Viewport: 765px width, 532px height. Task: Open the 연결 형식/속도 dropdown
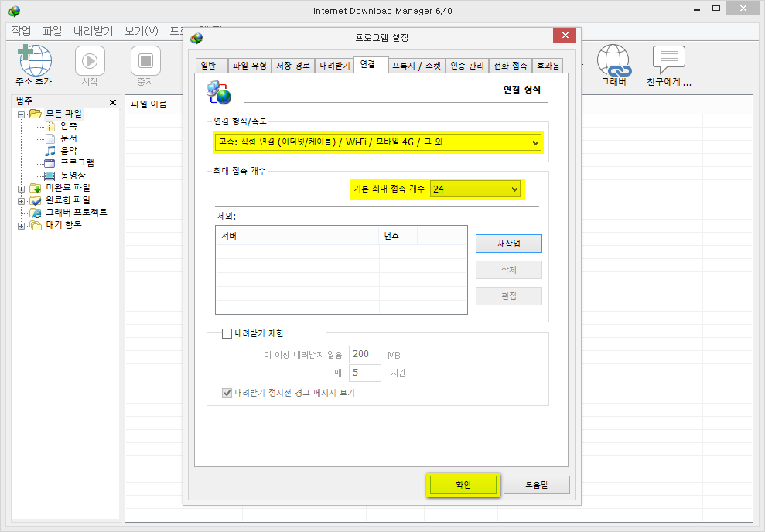[378, 142]
